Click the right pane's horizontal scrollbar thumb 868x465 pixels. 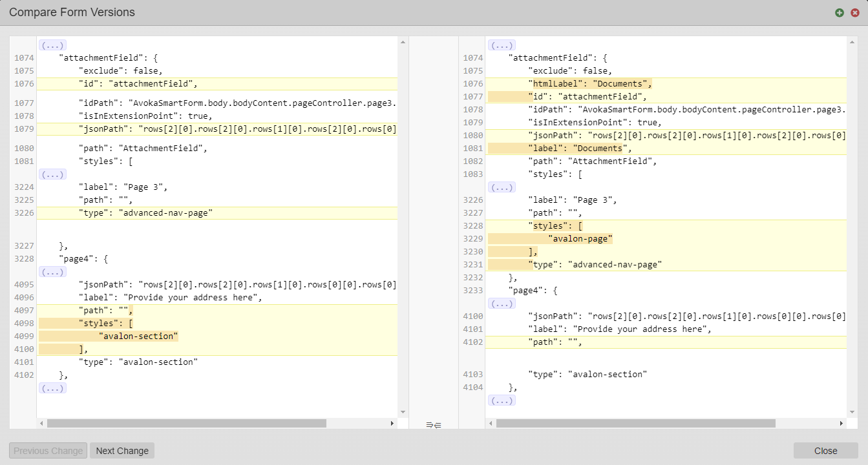point(635,424)
